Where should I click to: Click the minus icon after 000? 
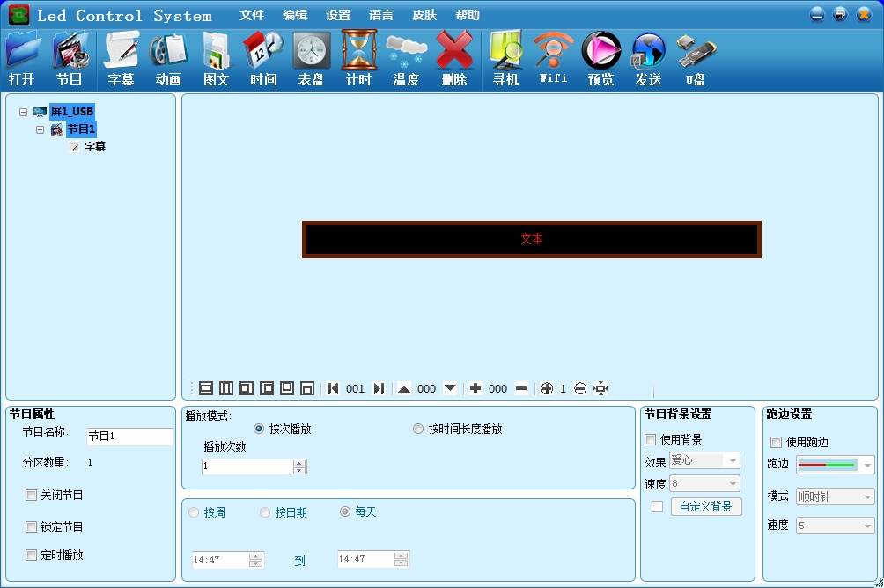click(521, 388)
